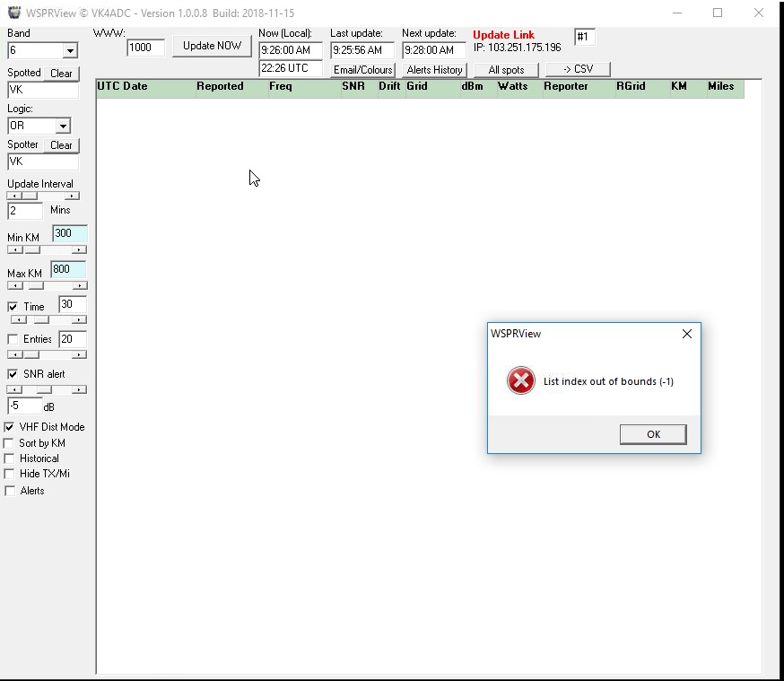Click the Update Interval slider right arrow
Viewport: 784px width, 681px height.
pyautogui.click(x=73, y=196)
